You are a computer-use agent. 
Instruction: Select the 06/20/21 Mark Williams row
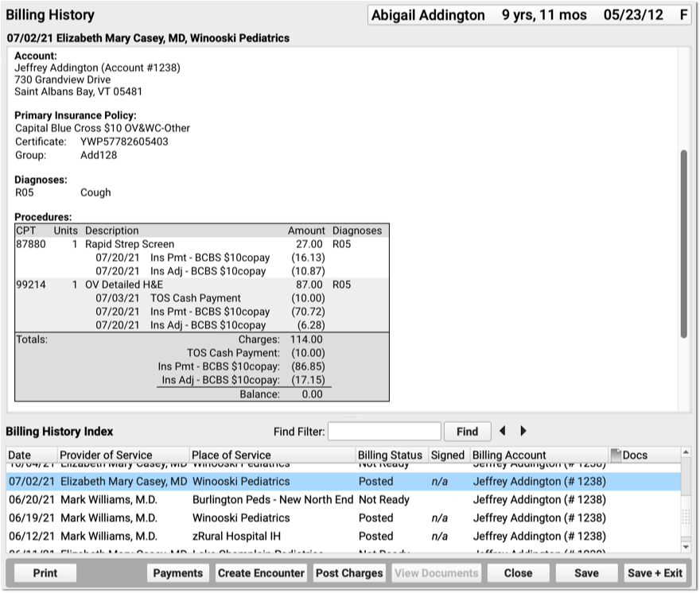coord(344,500)
